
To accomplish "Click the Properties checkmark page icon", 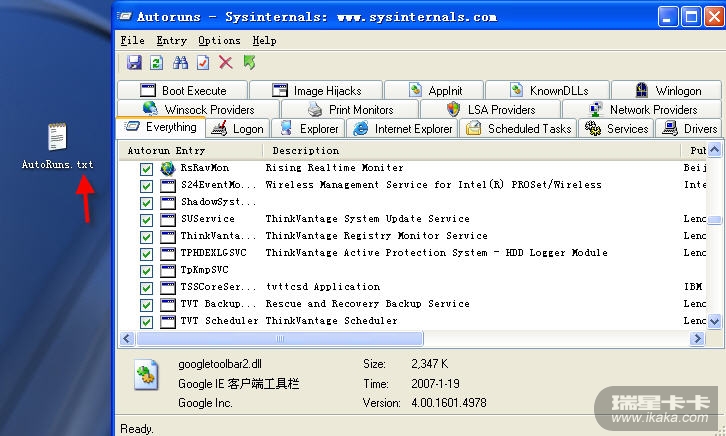I will (x=203, y=62).
